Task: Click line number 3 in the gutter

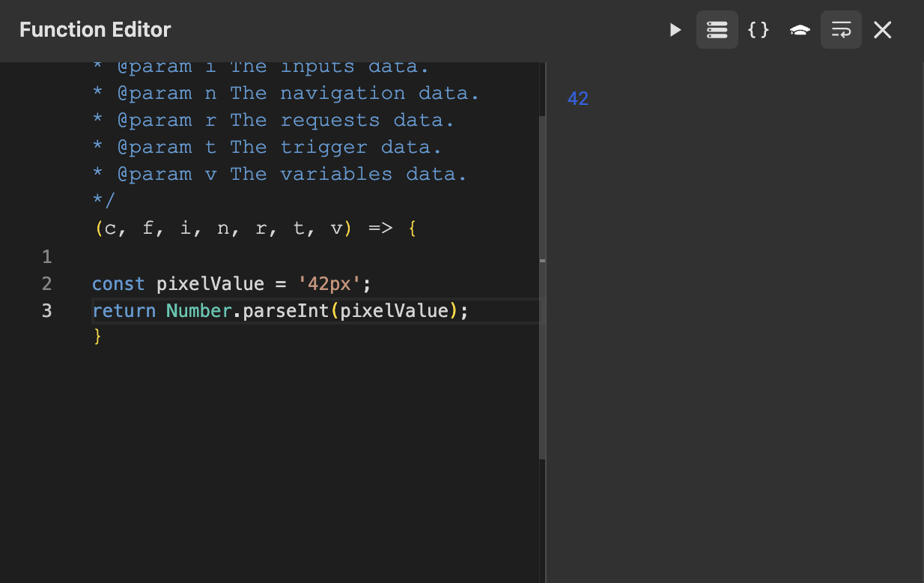Action: pos(47,311)
